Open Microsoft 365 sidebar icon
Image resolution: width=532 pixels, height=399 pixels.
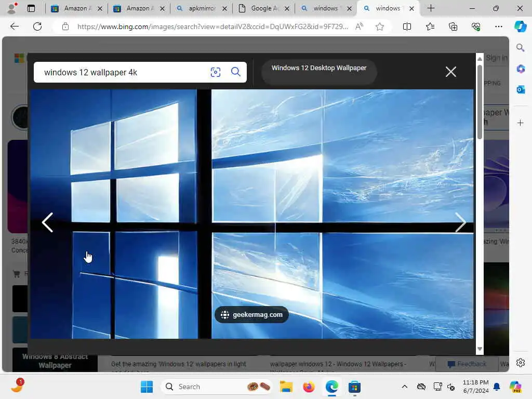521,69
